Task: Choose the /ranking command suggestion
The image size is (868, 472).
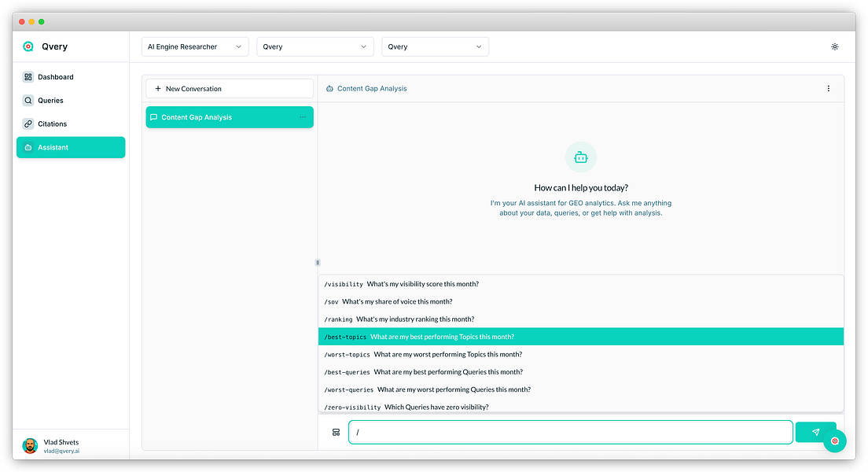Action: coord(581,319)
